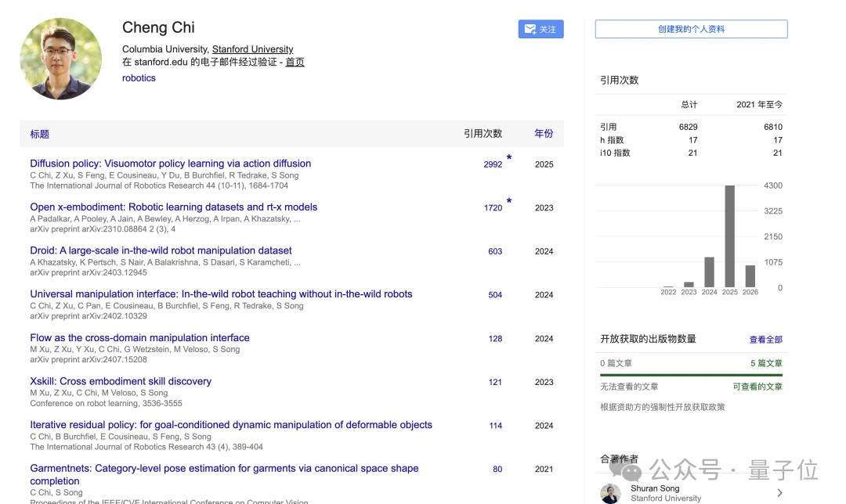The width and height of the screenshot is (846, 504).
Task: Open the Droid dataset paper
Action: (161, 250)
